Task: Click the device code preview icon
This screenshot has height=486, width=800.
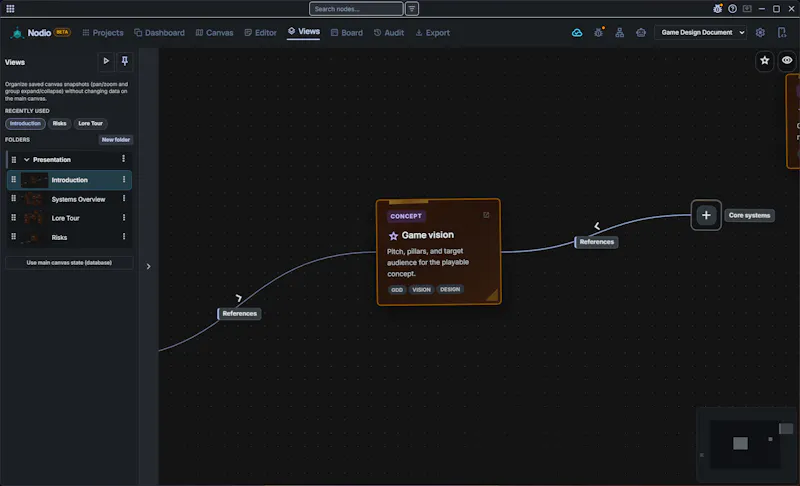Action: pyautogui.click(x=782, y=33)
